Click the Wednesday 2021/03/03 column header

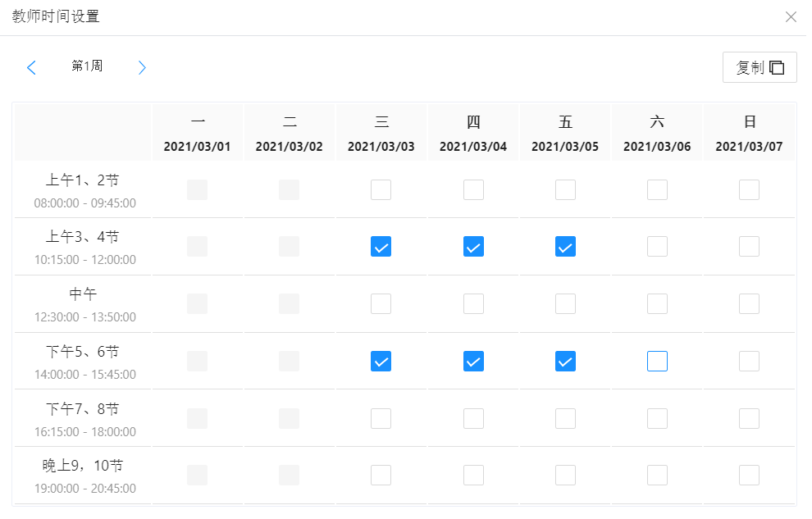click(x=381, y=134)
